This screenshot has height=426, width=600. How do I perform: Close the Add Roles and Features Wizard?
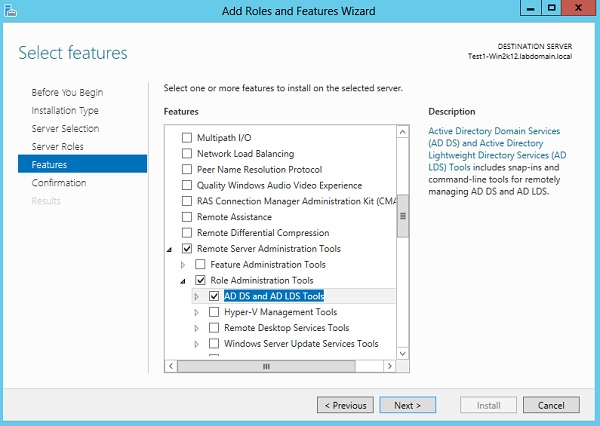tap(580, 11)
